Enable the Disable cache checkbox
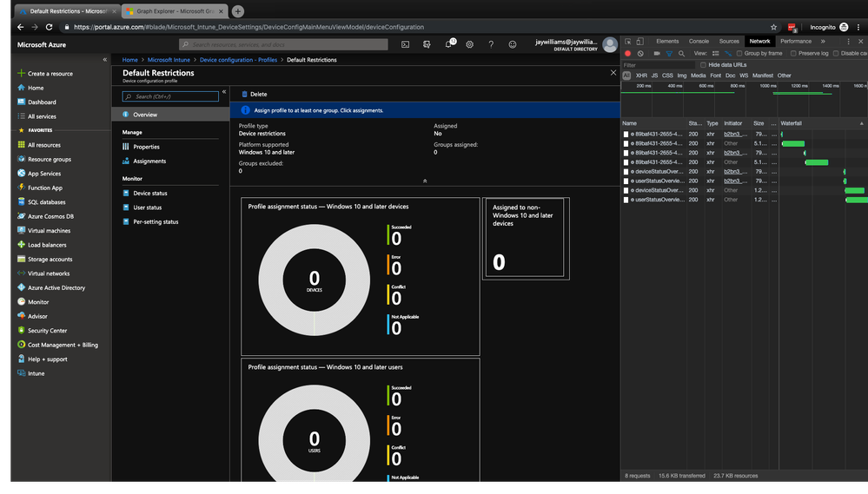The image size is (868, 494). [x=835, y=54]
